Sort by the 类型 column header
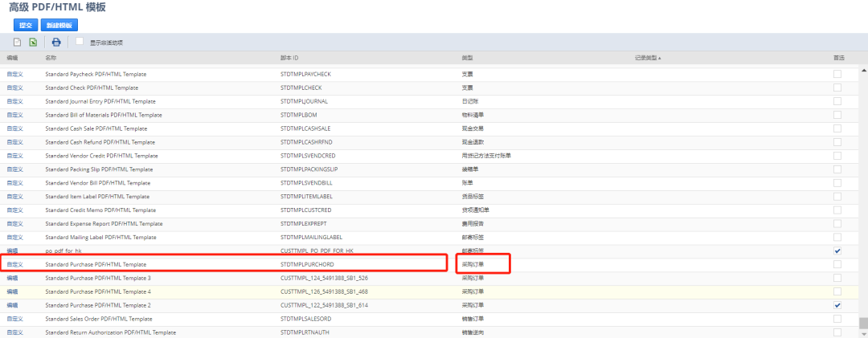This screenshot has height=338, width=868. coord(467,58)
